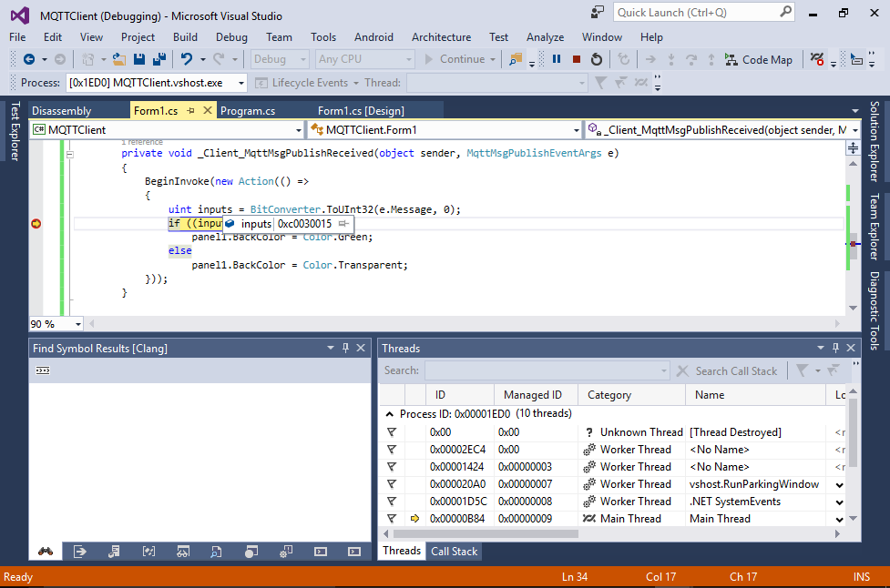This screenshot has width=890, height=588.
Task: Click the Find in Files toolbar icon
Action: [516, 59]
